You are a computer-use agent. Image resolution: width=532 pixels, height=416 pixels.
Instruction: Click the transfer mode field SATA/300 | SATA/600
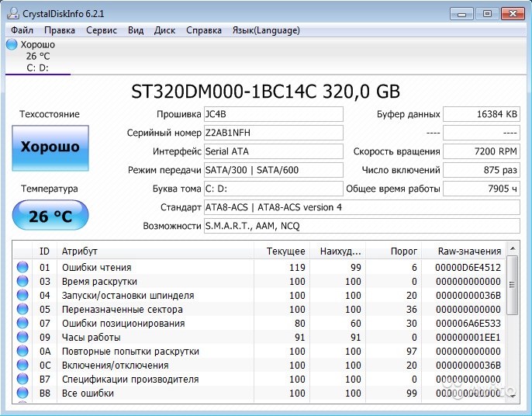[274, 170]
